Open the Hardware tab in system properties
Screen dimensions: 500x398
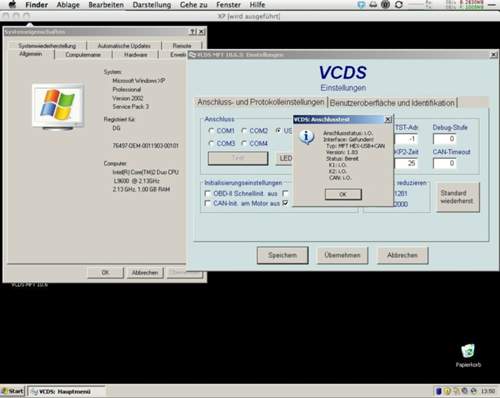[x=135, y=55]
